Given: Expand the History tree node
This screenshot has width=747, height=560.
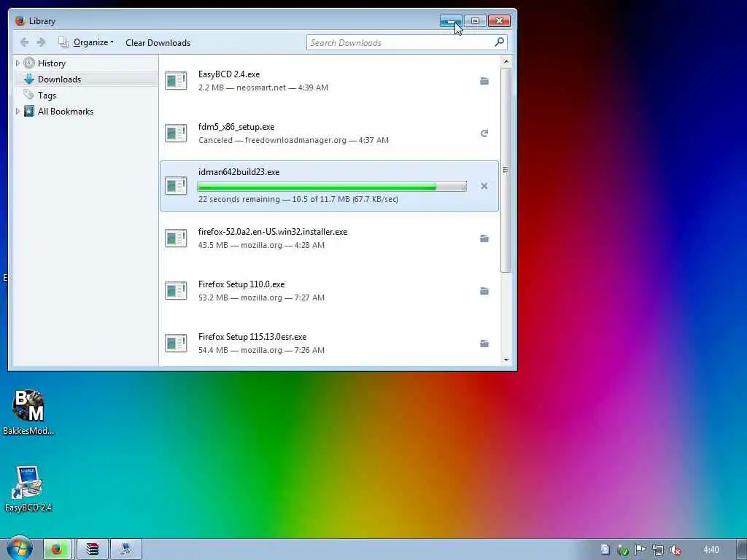Looking at the screenshot, I should (x=18, y=63).
